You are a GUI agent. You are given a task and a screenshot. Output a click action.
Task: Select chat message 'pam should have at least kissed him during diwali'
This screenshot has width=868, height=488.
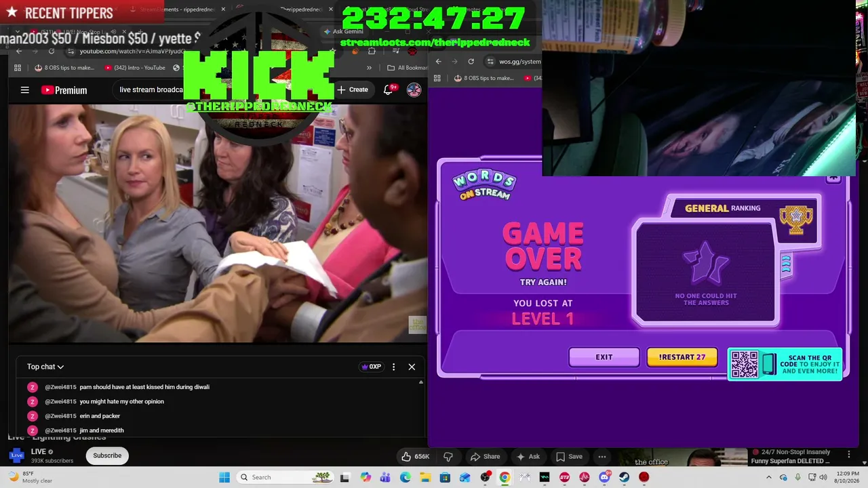click(144, 387)
